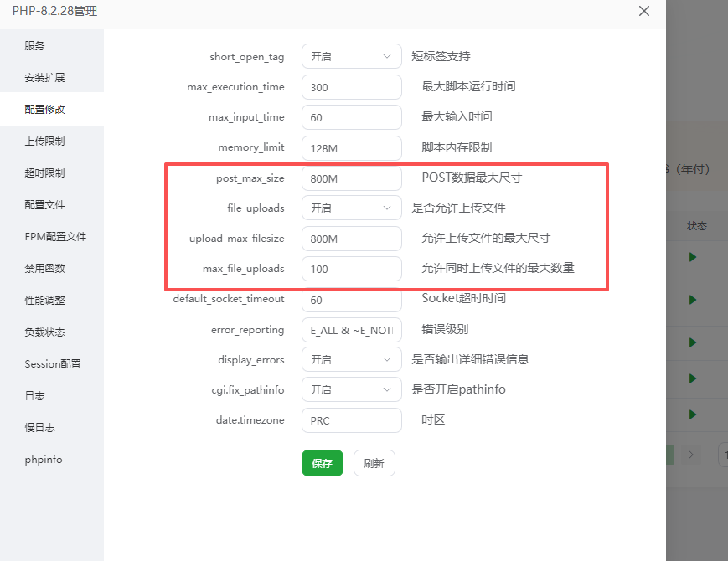Close the PHP-8.2.28 management dialog
This screenshot has width=728, height=561.
click(x=643, y=12)
